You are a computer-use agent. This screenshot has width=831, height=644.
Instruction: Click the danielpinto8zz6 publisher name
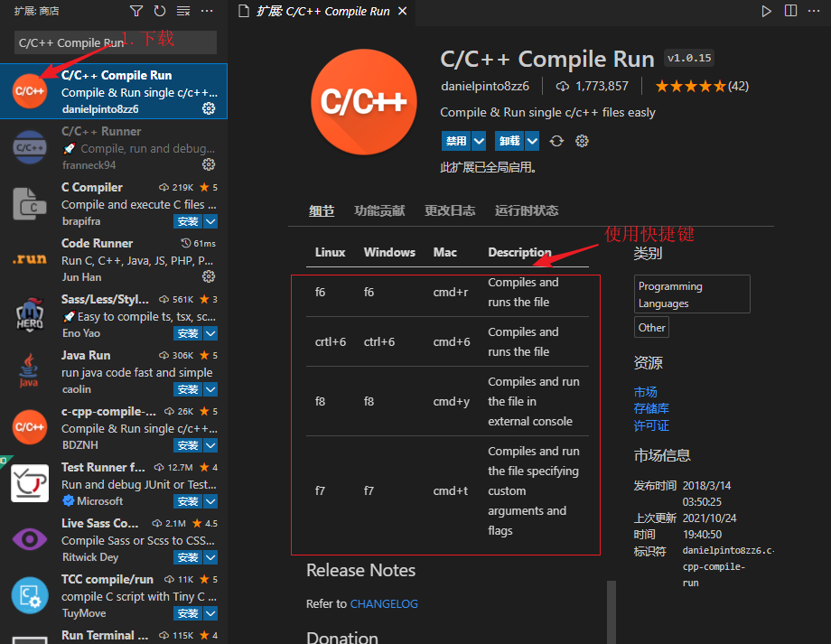(x=485, y=87)
